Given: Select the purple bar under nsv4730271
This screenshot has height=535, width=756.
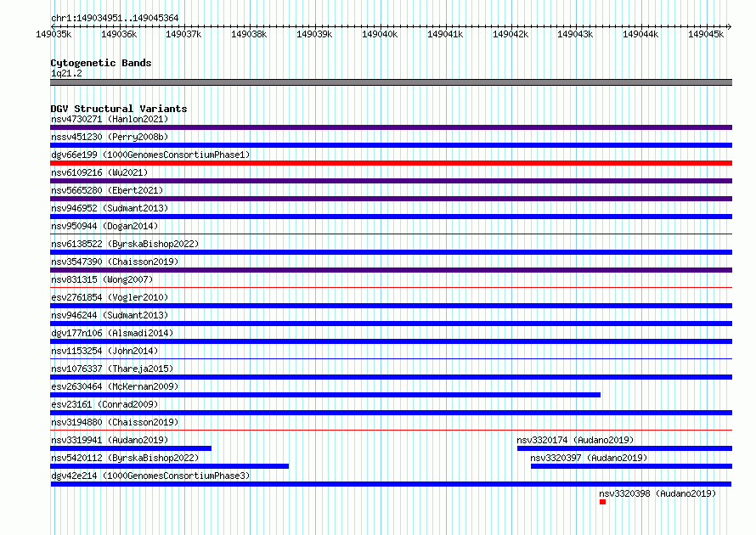Looking at the screenshot, I should [x=391, y=127].
